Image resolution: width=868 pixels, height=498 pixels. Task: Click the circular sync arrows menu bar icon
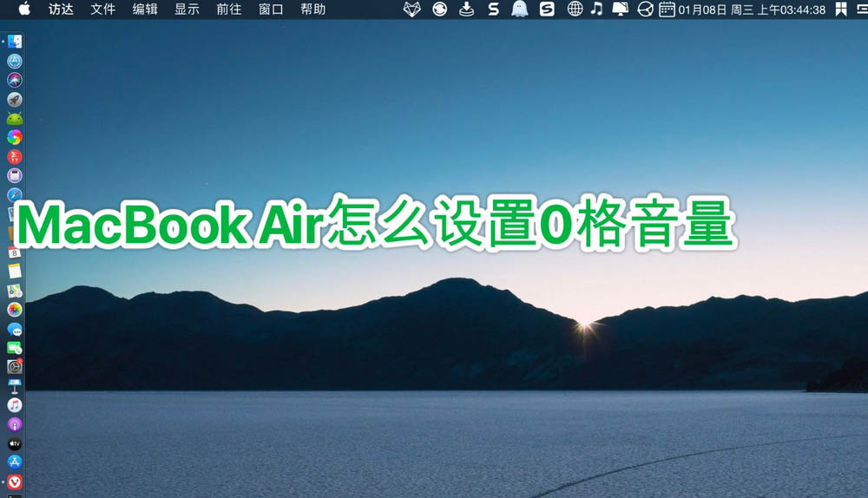coord(439,9)
